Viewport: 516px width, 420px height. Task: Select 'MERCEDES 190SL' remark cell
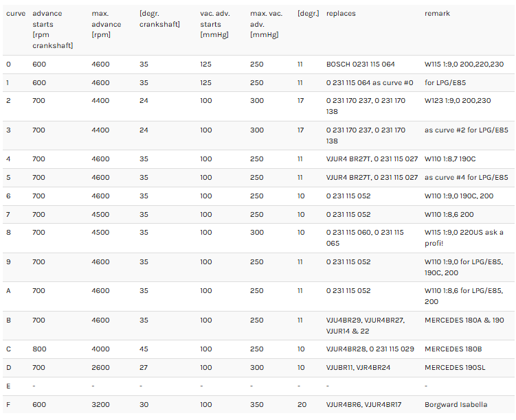[455, 368]
